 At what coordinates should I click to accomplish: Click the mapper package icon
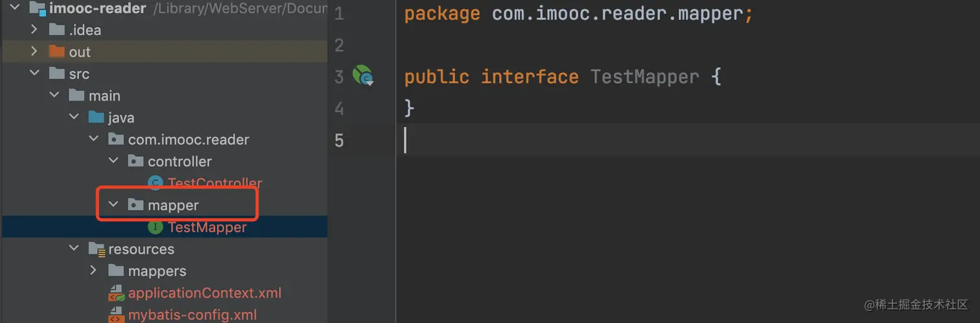(x=135, y=205)
